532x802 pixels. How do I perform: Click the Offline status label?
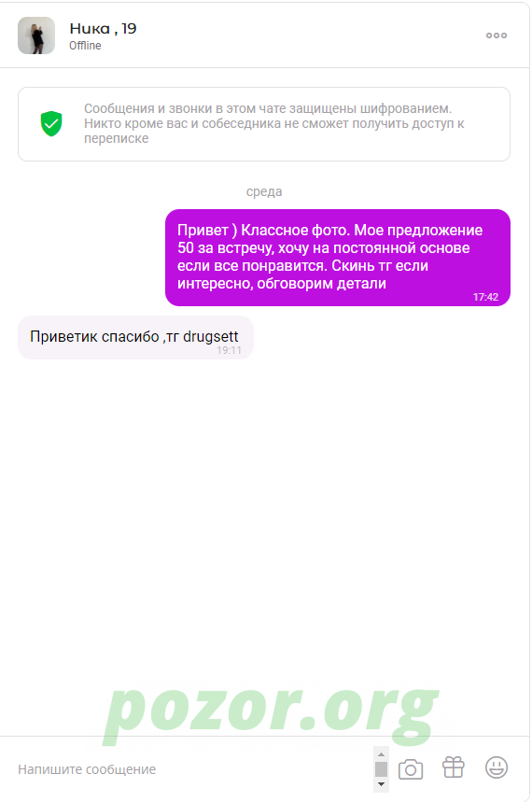(x=85, y=46)
